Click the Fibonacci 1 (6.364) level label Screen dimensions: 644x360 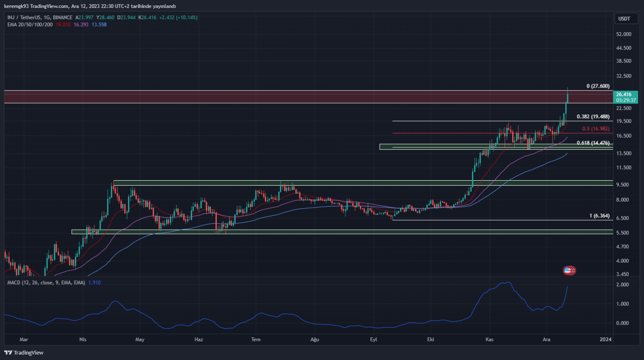coord(599,216)
